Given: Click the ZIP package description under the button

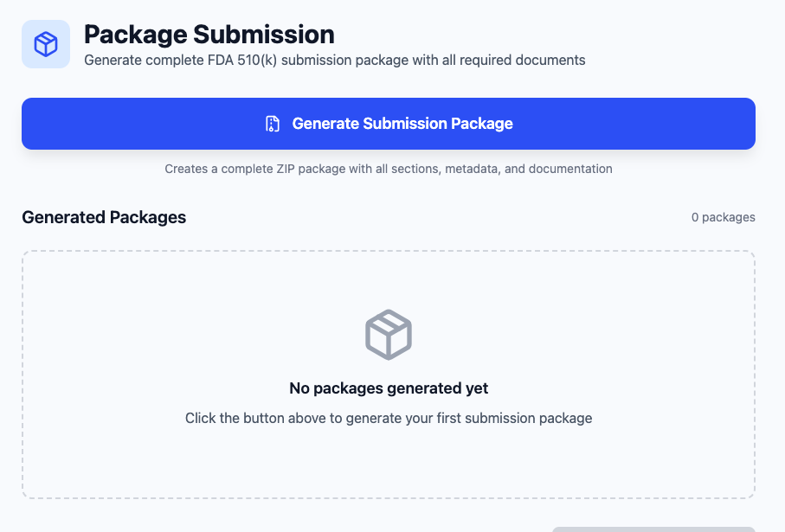Looking at the screenshot, I should coord(389,169).
